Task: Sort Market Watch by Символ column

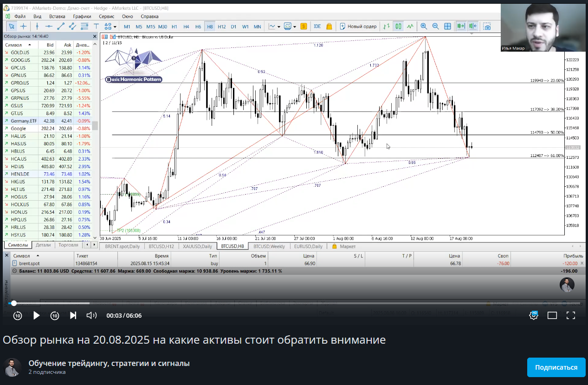Action: coord(21,45)
